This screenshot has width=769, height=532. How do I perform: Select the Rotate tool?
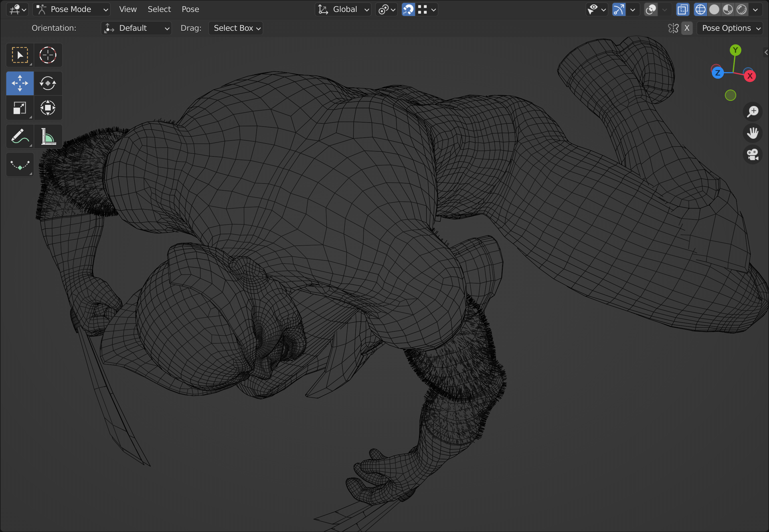point(48,83)
